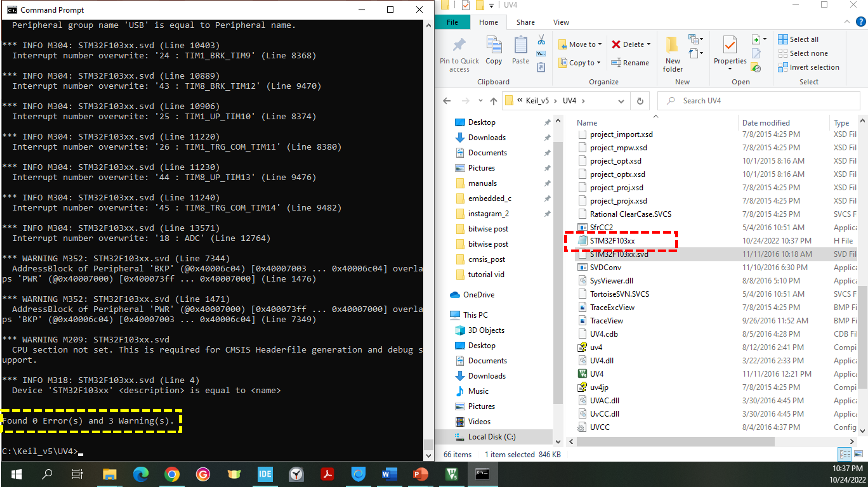Screen dimensions: 868x487
Task: Open the Delete dropdown arrow
Action: (649, 44)
